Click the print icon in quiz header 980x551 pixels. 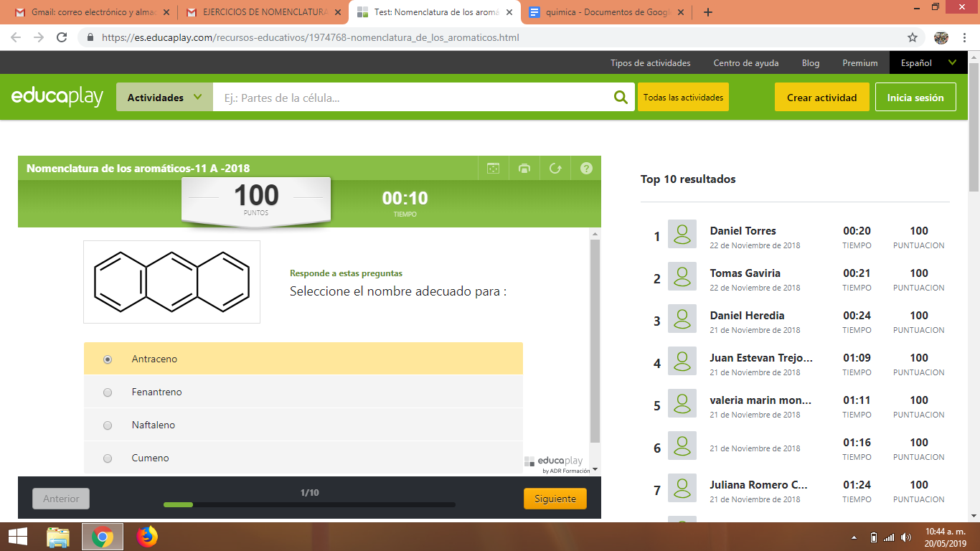[x=524, y=169]
